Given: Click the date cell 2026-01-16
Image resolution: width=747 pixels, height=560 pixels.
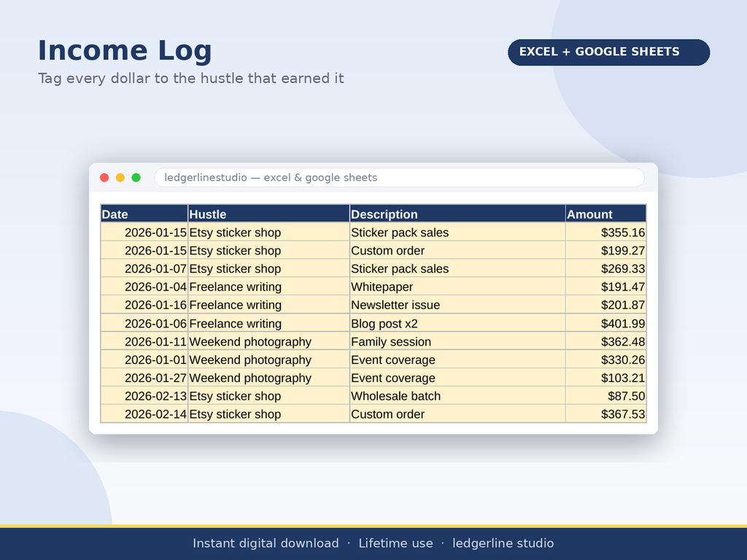Looking at the screenshot, I should (x=144, y=305).
